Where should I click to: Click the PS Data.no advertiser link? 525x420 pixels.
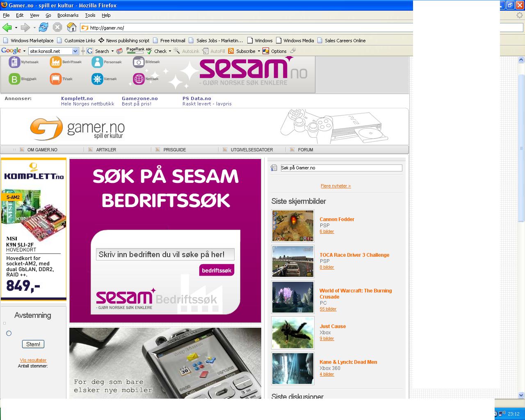(197, 98)
